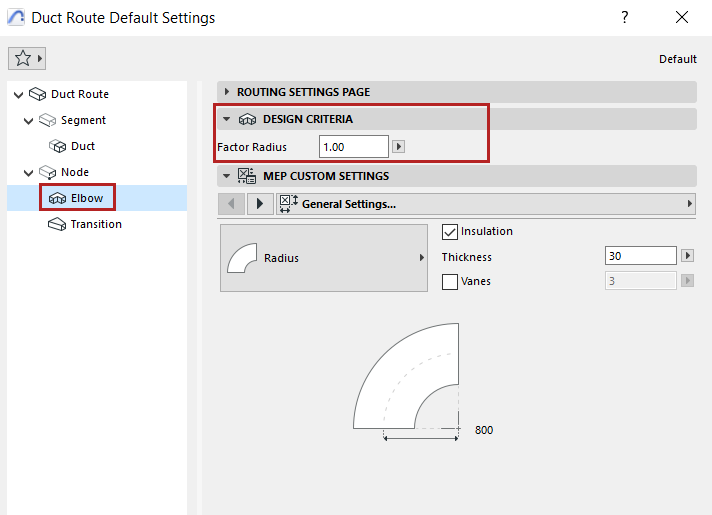Close the Duct Route Default Settings dialog

(682, 17)
